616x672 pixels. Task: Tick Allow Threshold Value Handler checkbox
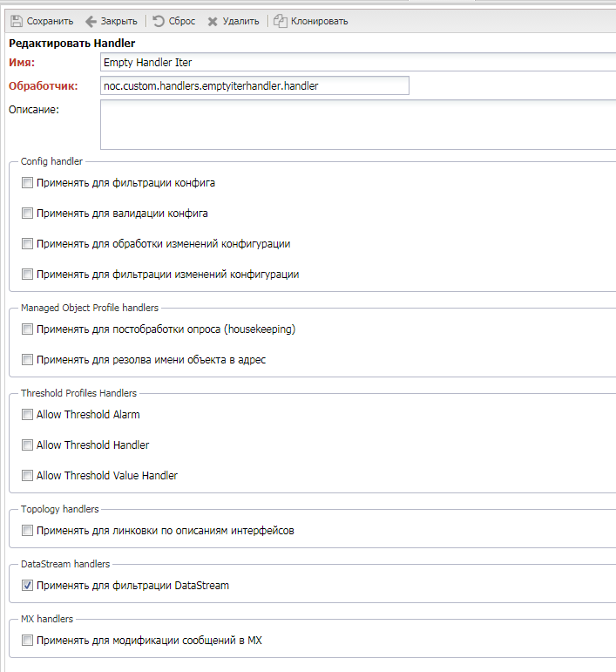(x=27, y=475)
